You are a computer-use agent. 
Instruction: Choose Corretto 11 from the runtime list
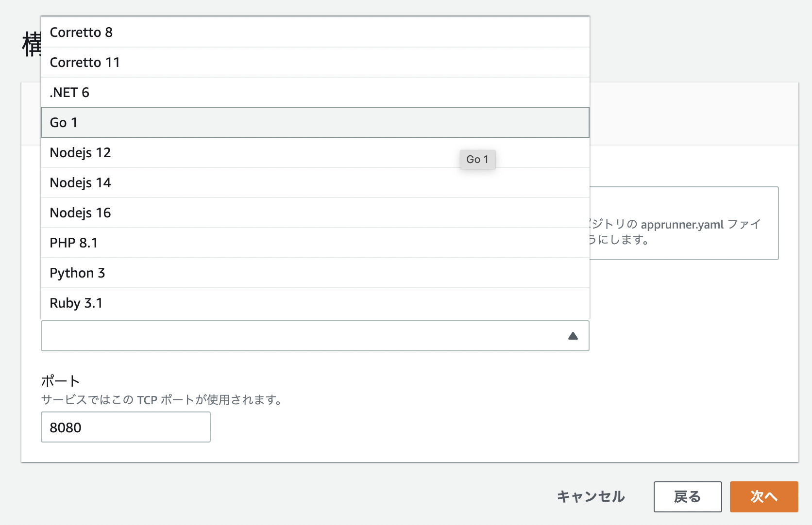[x=315, y=62]
